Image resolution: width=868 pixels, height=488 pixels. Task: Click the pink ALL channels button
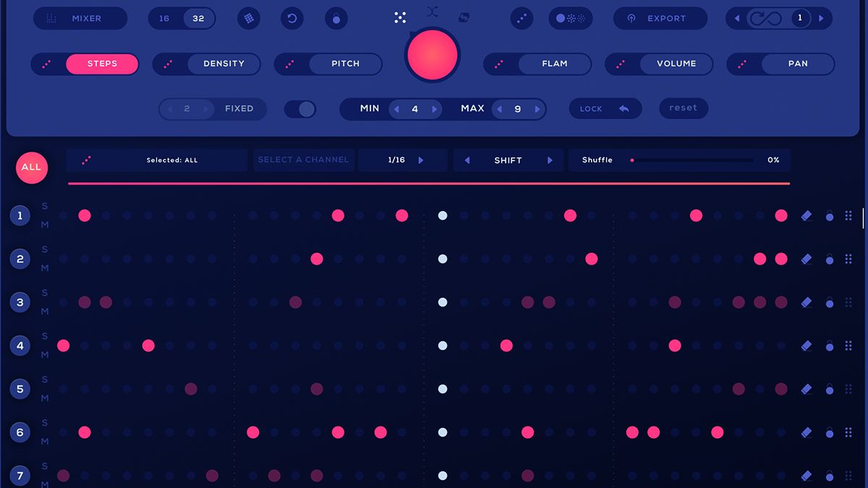point(31,167)
